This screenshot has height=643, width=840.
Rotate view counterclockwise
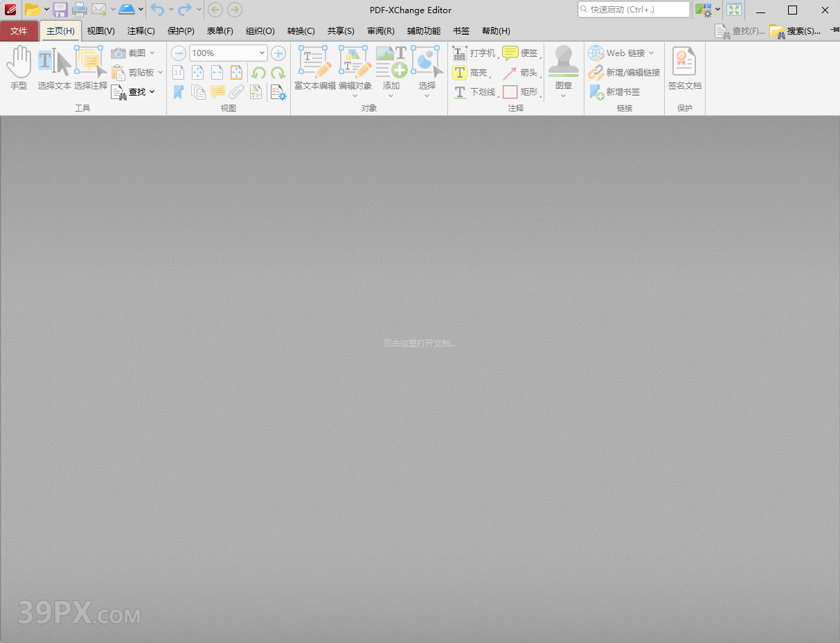coord(258,73)
